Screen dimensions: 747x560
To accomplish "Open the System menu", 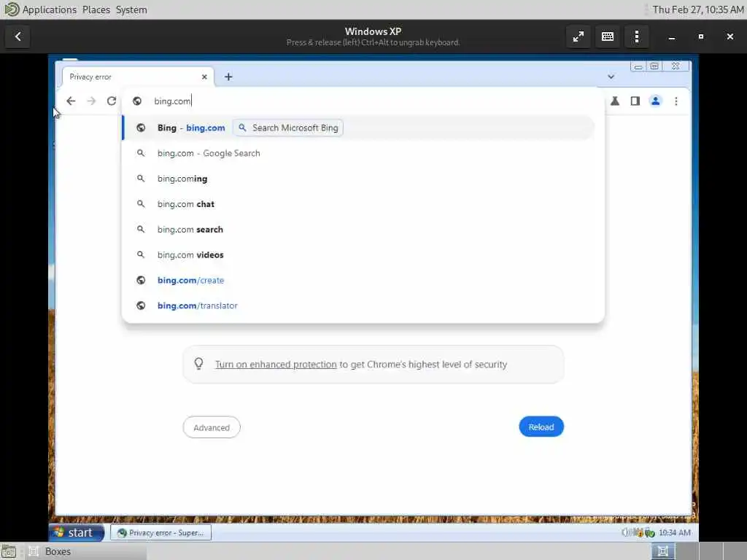I will [131, 9].
